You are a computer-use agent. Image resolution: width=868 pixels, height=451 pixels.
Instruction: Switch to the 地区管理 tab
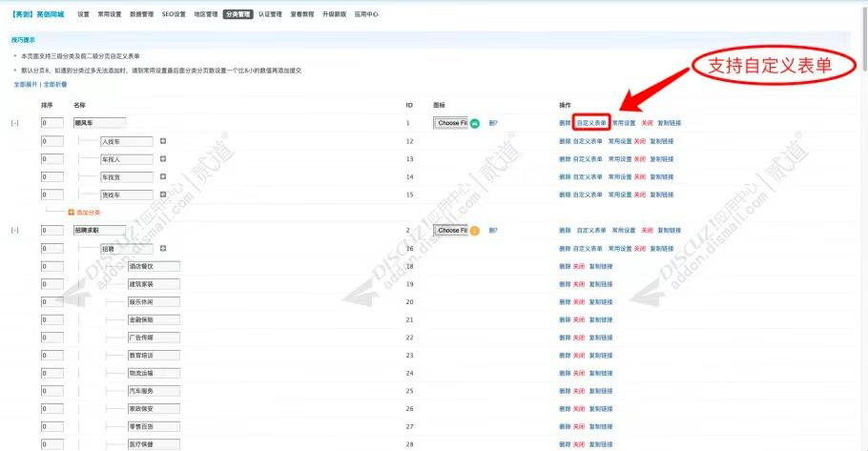(x=206, y=14)
